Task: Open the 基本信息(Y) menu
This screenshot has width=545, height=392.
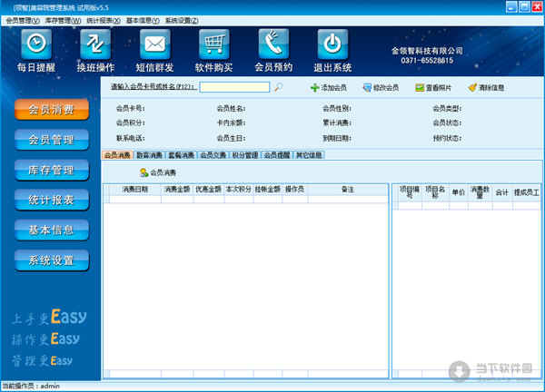Action: (143, 21)
